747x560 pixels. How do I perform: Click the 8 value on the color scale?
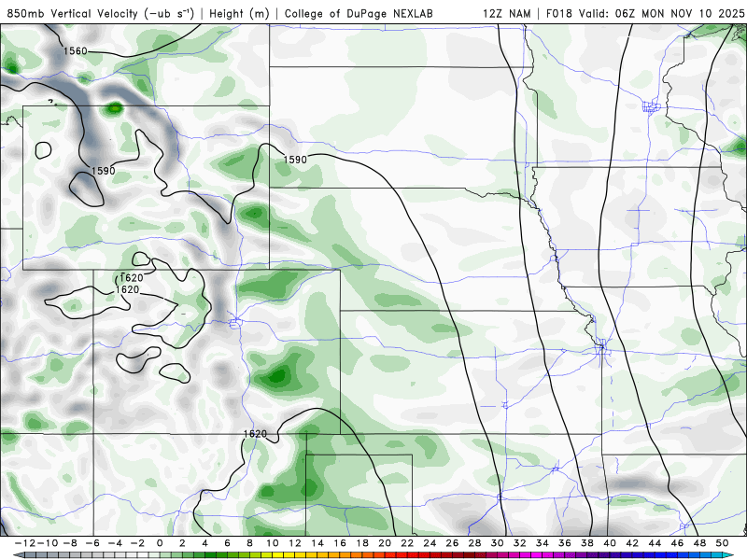point(249,543)
